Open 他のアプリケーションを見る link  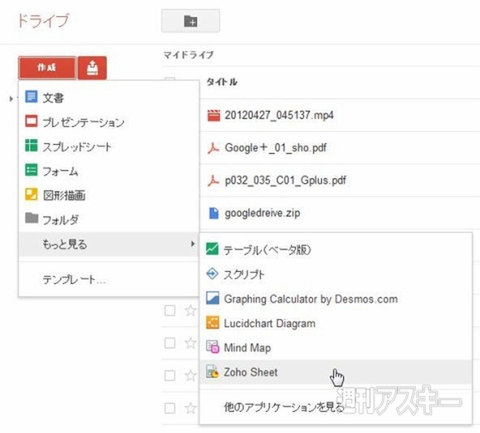point(284,407)
